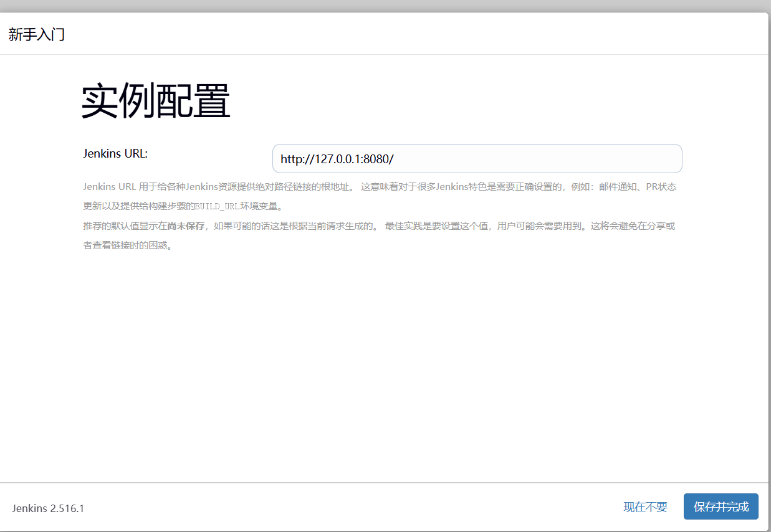Click the 现在不要 link
Screen dimensions: 771x532
point(645,507)
